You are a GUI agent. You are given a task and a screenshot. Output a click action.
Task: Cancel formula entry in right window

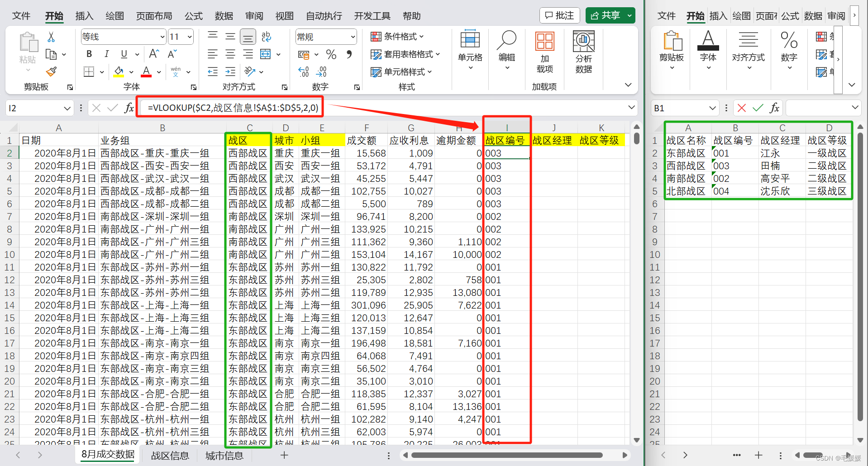741,108
